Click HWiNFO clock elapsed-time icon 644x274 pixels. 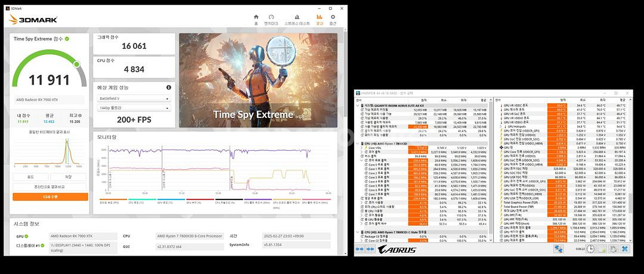[x=590, y=249]
